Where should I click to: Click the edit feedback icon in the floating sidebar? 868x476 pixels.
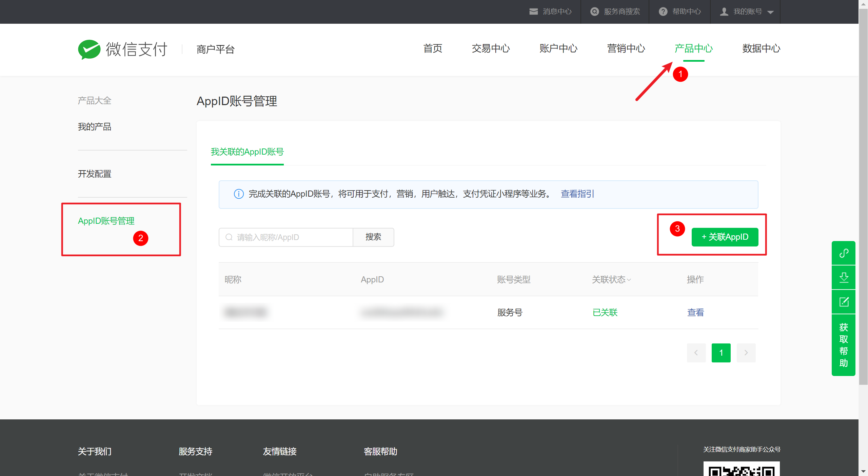click(x=844, y=302)
